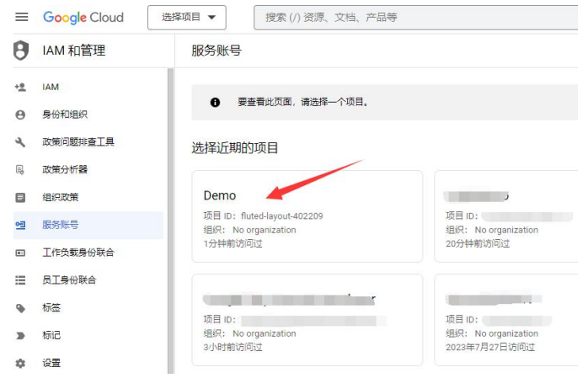Click the 政策分析器 document-search icon

coord(21,169)
